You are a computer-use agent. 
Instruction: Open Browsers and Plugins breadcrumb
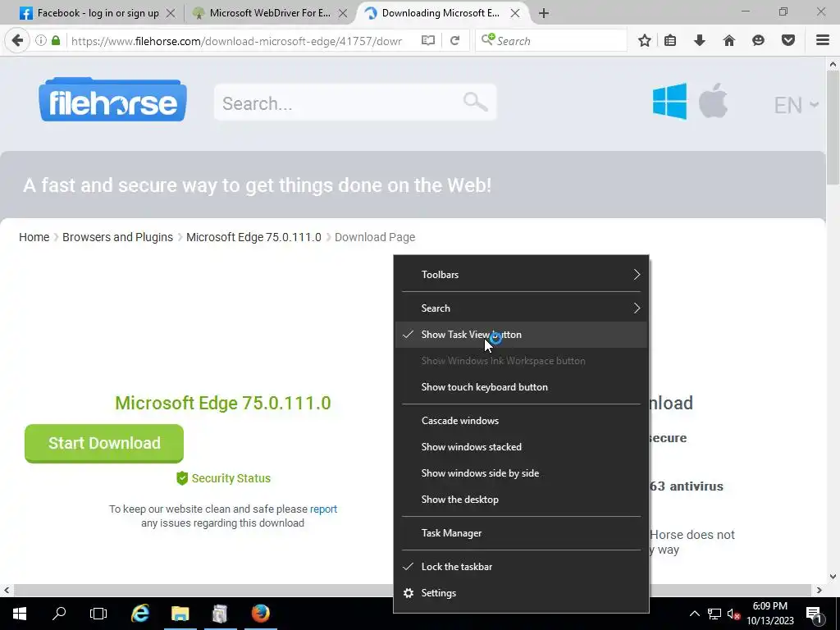[117, 237]
